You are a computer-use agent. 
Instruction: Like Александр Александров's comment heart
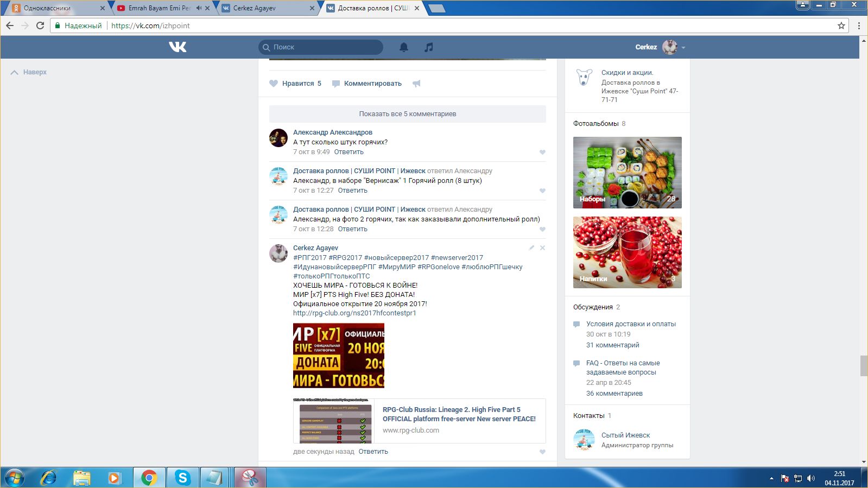(542, 153)
